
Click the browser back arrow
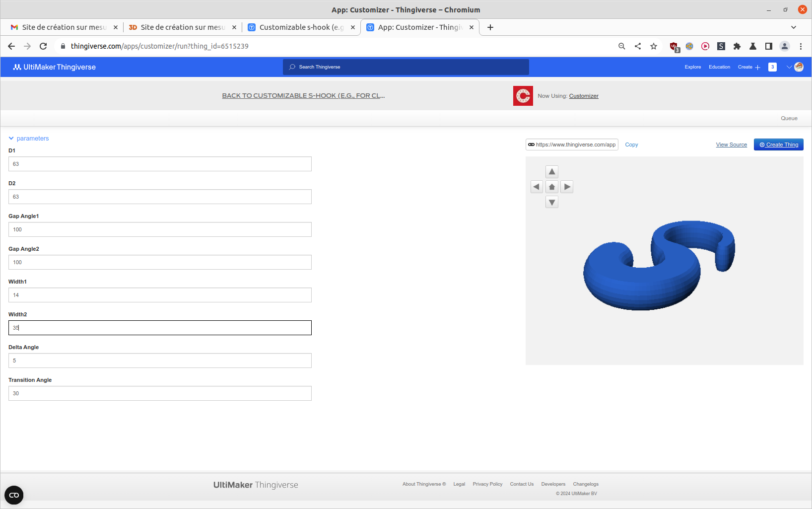(x=11, y=46)
